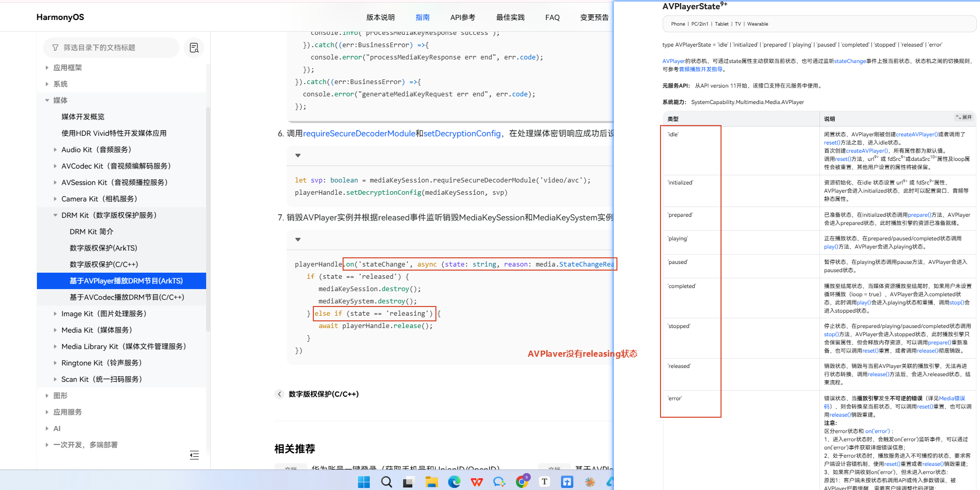
Task: Expand AVCodec Kit node
Action: (55, 166)
